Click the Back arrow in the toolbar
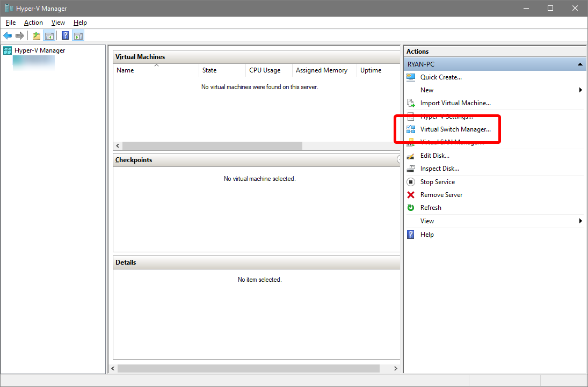The width and height of the screenshot is (588, 387). pos(8,35)
